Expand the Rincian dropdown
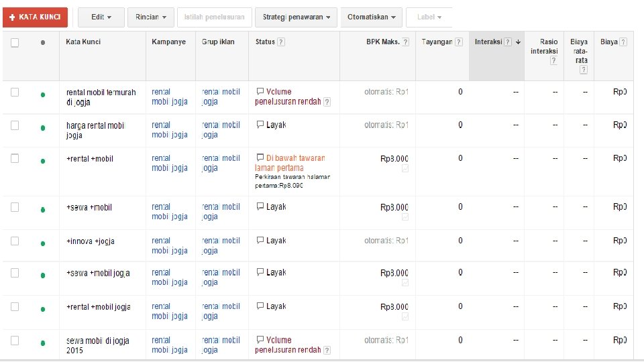Viewport: 644px width, 362px height. 151,17
